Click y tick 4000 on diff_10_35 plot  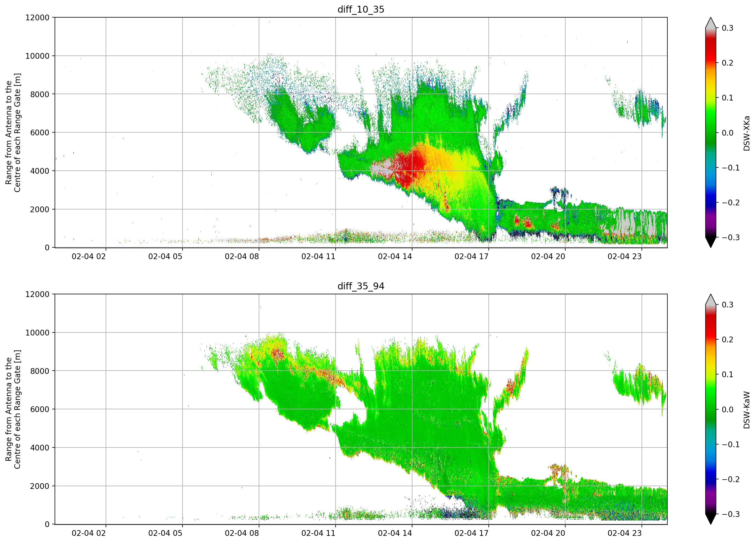[x=40, y=171]
